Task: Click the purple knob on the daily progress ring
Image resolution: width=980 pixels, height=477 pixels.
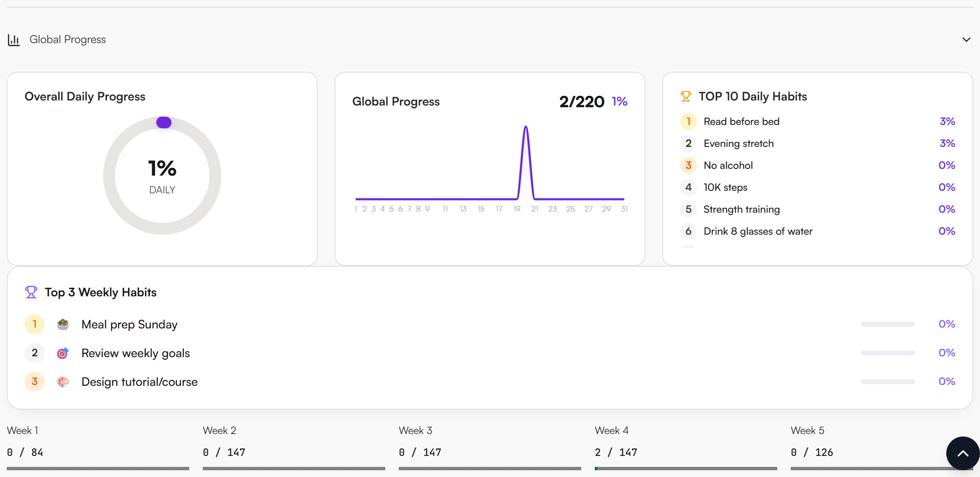Action: point(164,122)
